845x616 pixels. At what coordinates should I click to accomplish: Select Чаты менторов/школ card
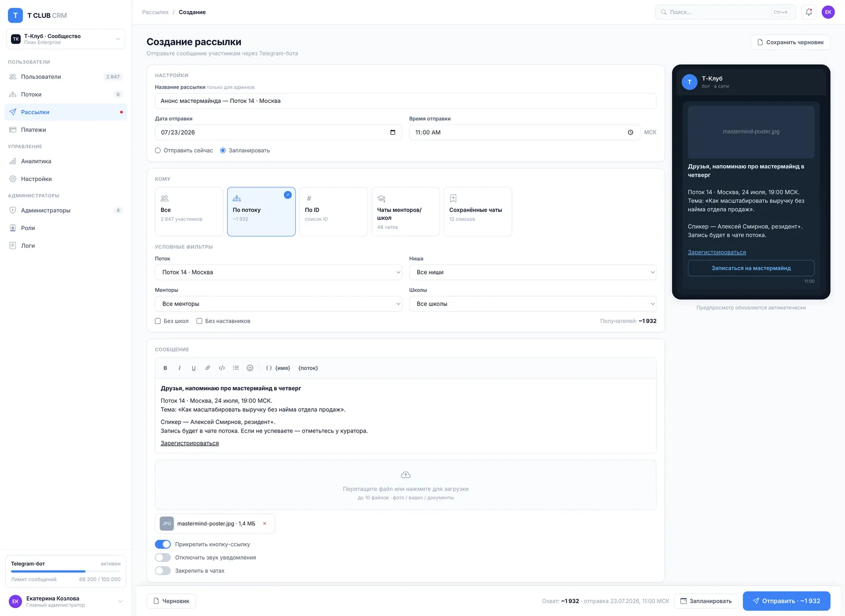click(406, 212)
